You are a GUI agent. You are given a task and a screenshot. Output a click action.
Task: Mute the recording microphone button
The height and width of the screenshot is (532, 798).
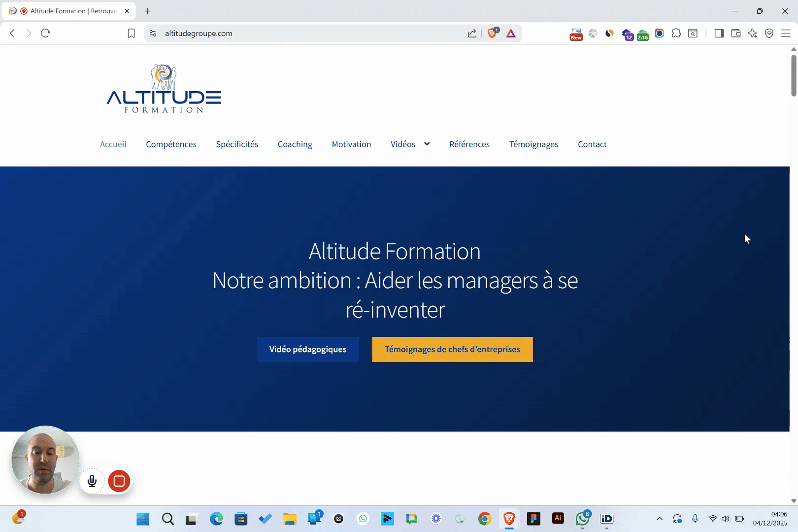[x=92, y=481]
